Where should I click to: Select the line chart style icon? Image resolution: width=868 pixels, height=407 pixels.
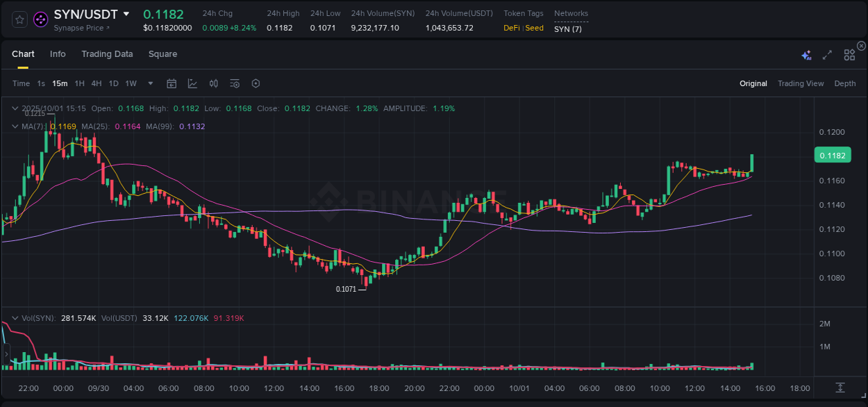(192, 83)
